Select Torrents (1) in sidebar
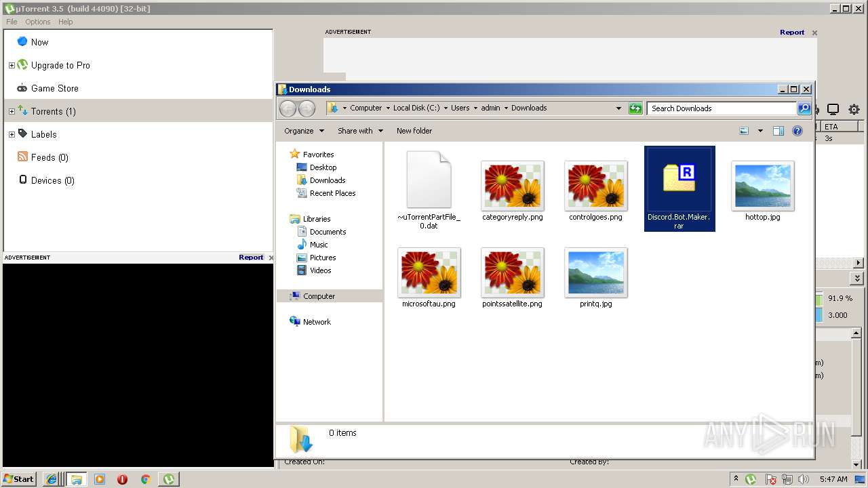Image resolution: width=868 pixels, height=488 pixels. [x=53, y=111]
